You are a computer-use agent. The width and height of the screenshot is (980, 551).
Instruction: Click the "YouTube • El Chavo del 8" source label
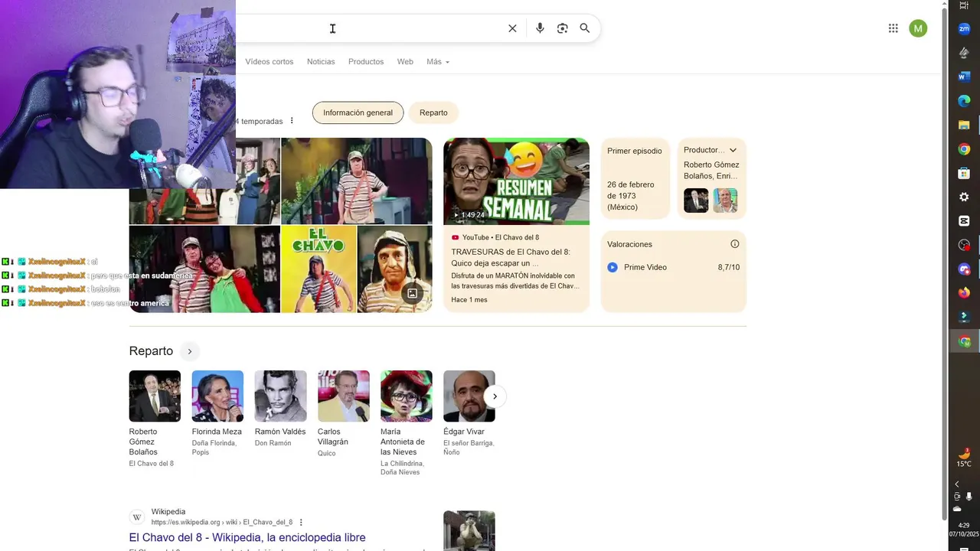tap(501, 237)
